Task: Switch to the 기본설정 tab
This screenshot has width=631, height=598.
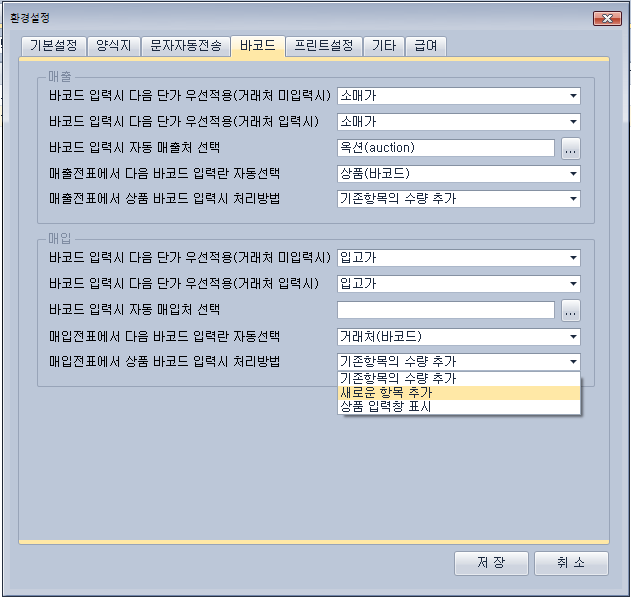Action: (x=54, y=45)
